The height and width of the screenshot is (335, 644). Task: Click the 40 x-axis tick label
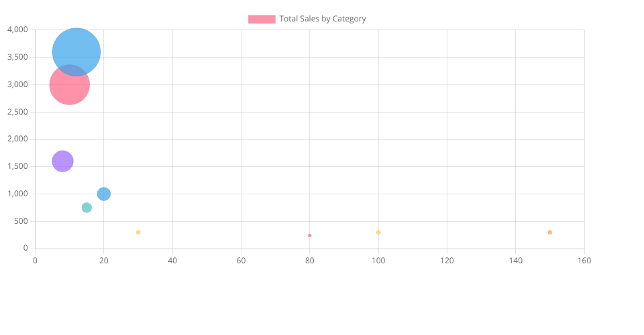pos(172,261)
